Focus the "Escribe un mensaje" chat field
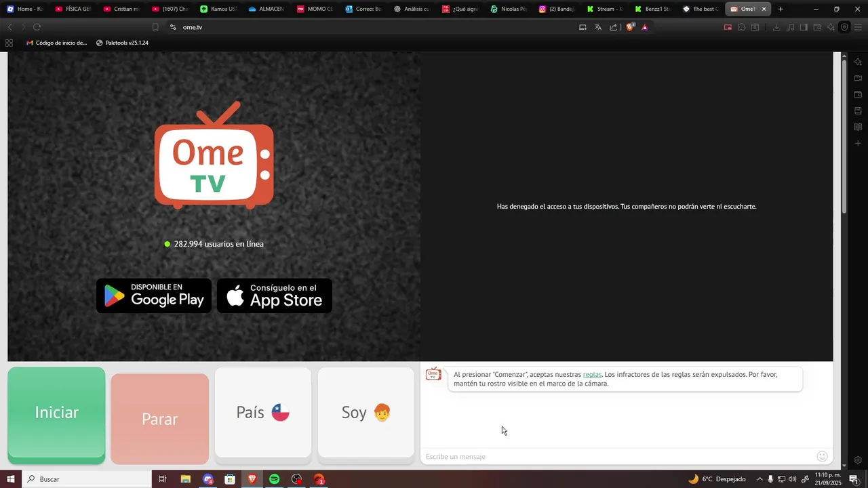This screenshot has width=868, height=488. pyautogui.click(x=617, y=457)
